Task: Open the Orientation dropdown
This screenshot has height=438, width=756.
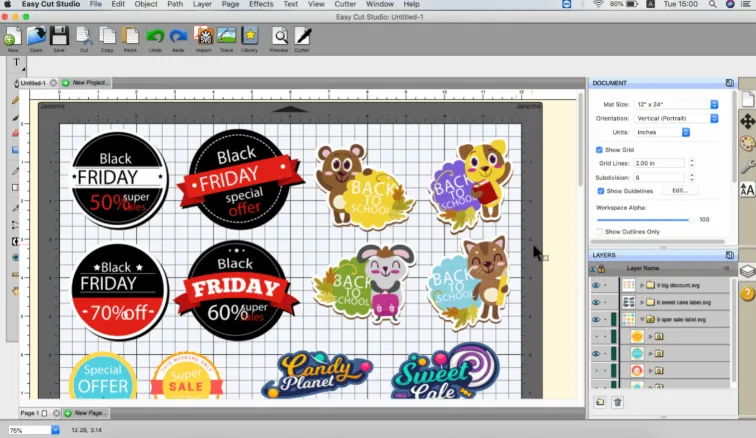Action: click(676, 118)
